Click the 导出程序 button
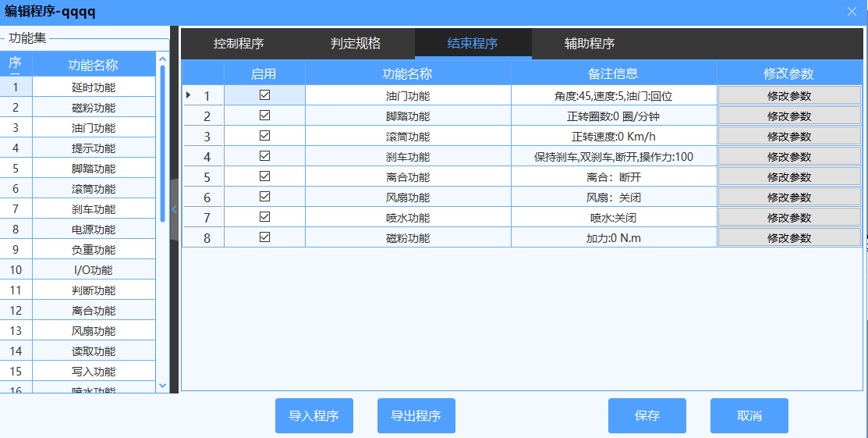This screenshot has width=868, height=438. point(416,416)
